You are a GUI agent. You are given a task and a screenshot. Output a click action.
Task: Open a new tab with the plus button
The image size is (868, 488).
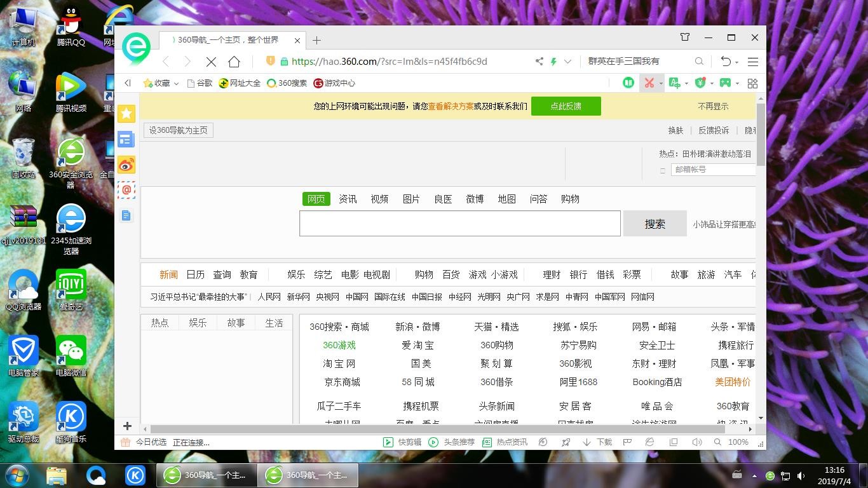pos(316,40)
